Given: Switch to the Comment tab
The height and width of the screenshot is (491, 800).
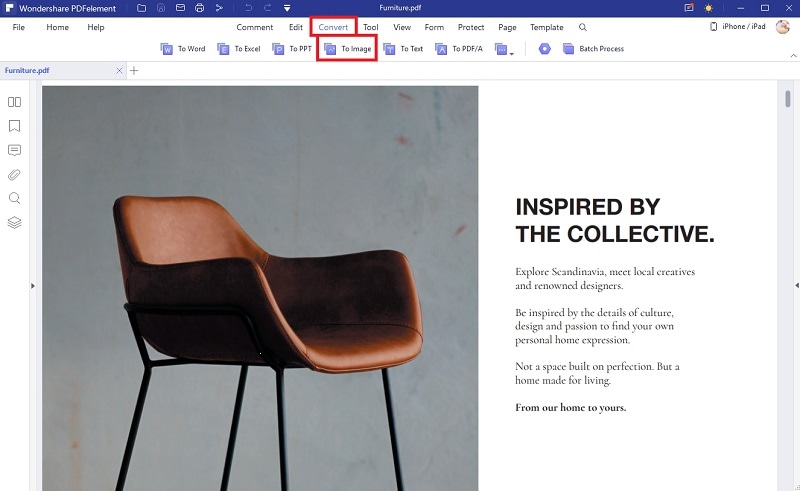Looking at the screenshot, I should 255,27.
